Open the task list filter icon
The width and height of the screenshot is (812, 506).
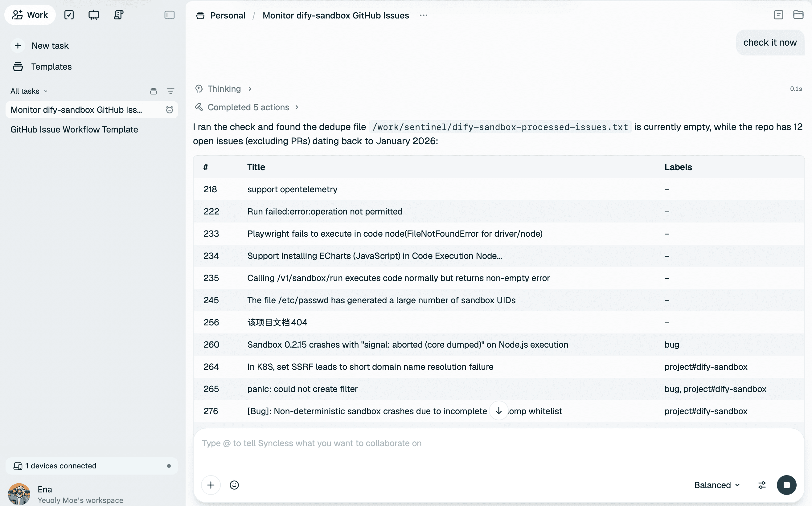click(171, 91)
